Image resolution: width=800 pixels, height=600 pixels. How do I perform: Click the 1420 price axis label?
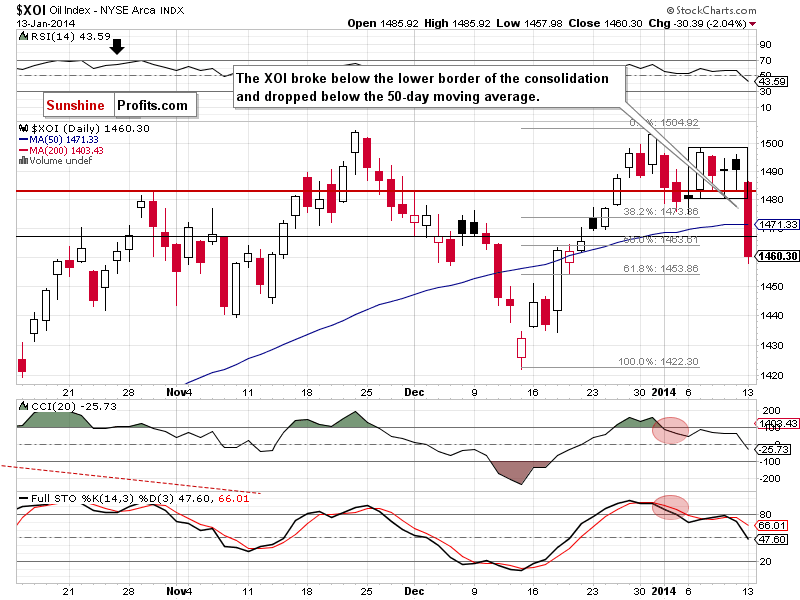[x=771, y=375]
